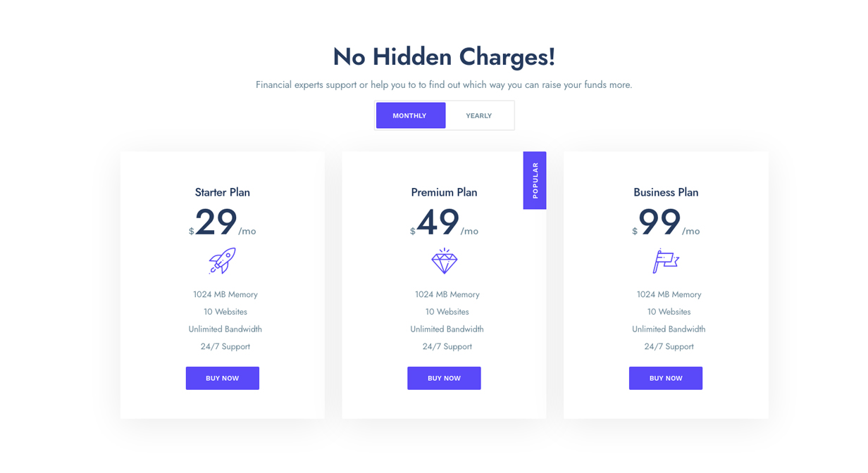868x473 pixels.
Task: Click the $49 per month price
Action: (x=439, y=222)
